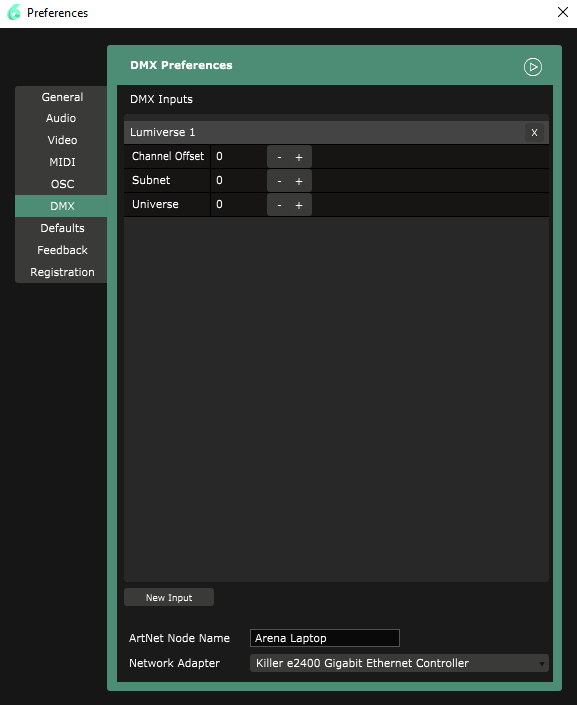Click the play icon in DMX Preferences header

532,67
